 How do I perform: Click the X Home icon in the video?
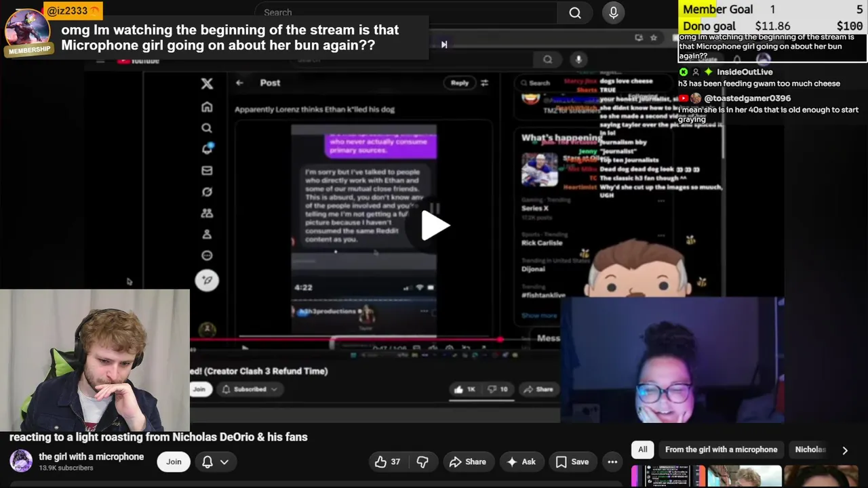tap(207, 106)
